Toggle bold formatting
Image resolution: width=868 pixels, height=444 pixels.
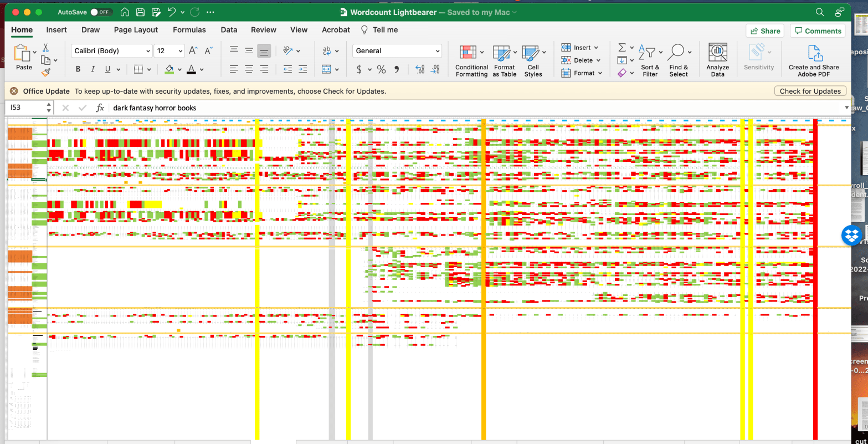(78, 69)
